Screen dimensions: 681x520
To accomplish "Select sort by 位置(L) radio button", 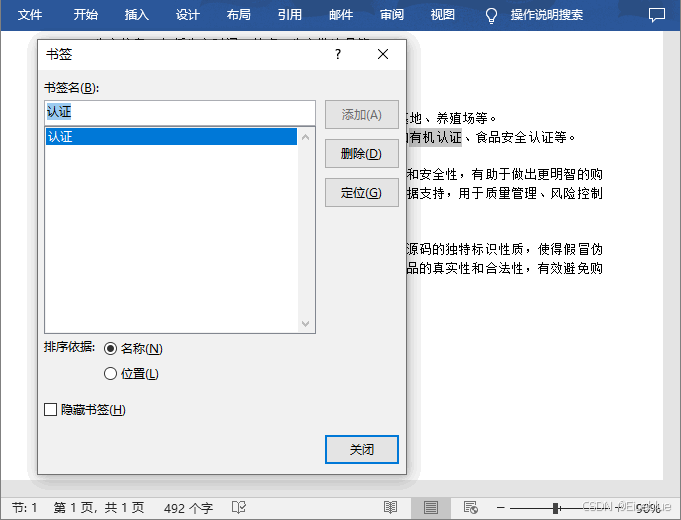I will click(110, 374).
